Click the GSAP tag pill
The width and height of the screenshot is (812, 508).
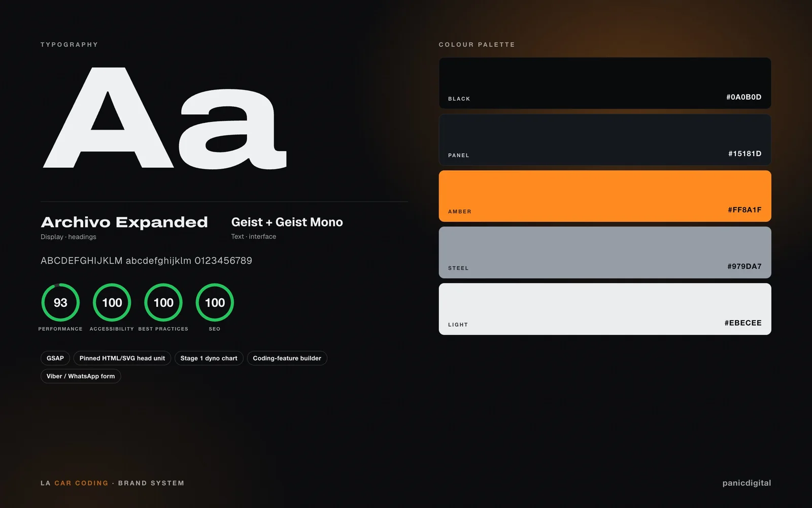point(55,358)
